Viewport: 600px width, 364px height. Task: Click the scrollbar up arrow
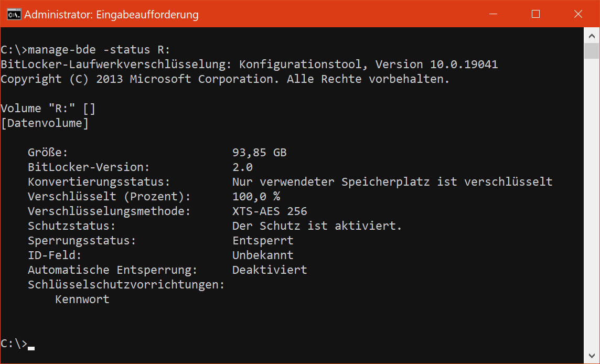pyautogui.click(x=592, y=36)
